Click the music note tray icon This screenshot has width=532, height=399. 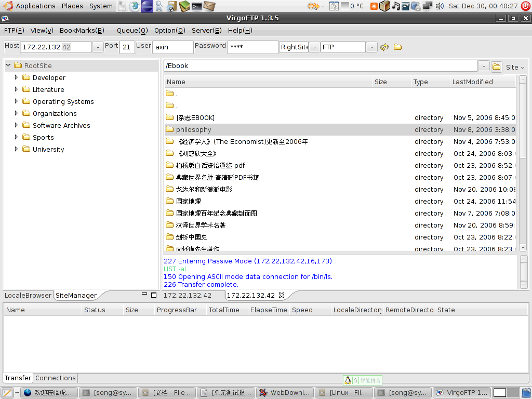point(396,6)
